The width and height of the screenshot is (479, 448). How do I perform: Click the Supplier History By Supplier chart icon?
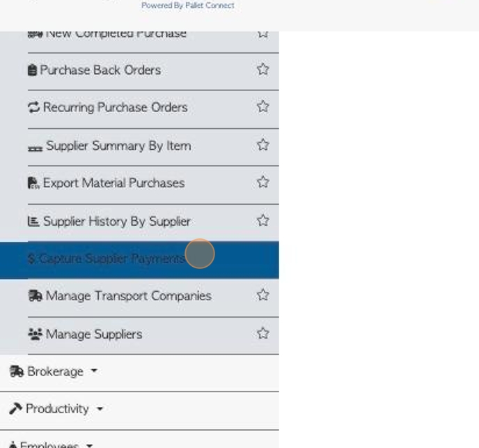point(33,221)
